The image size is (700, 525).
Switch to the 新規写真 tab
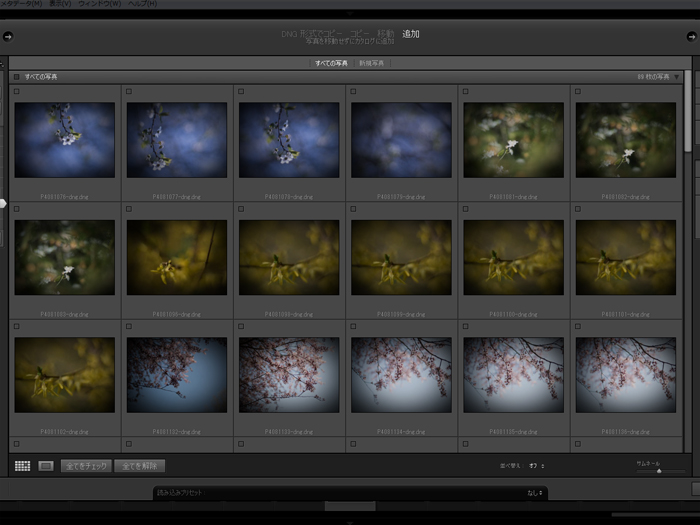(371, 63)
